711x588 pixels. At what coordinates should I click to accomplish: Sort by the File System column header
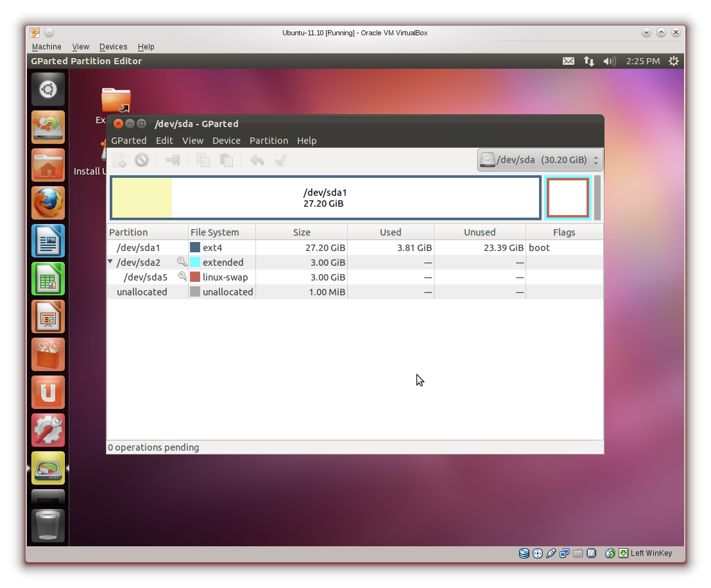coord(222,232)
